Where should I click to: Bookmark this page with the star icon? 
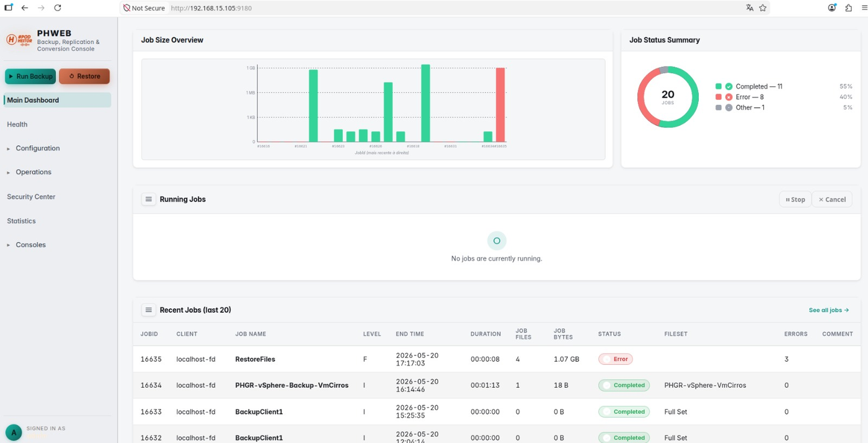coord(763,8)
